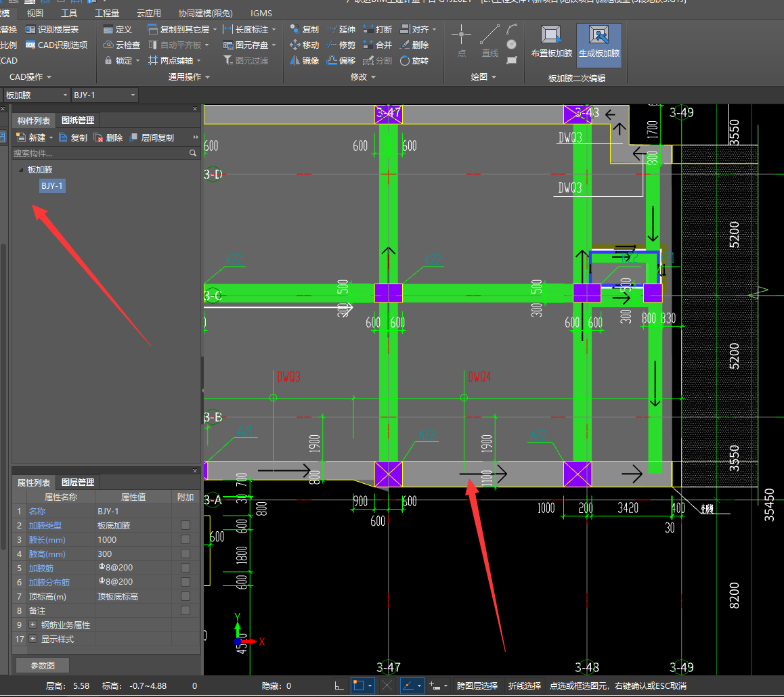Toggle 加腋分布筋 附加 checkbox
784x697 pixels.
186,582
